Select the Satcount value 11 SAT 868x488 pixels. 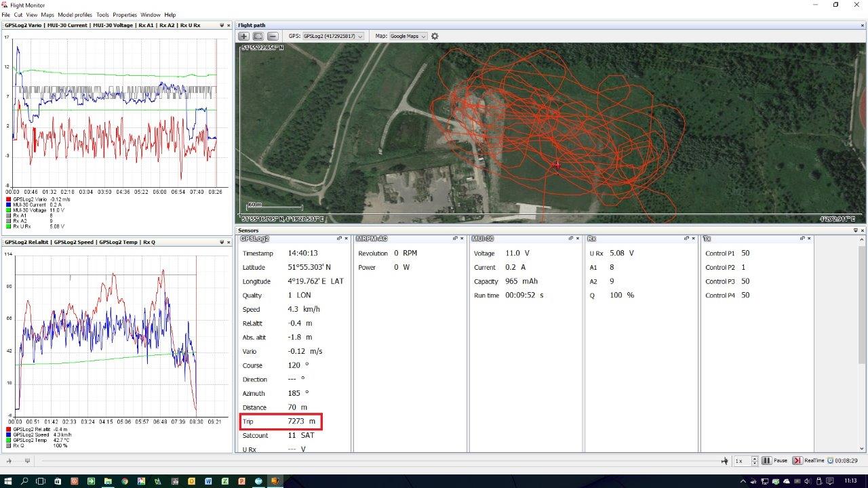click(x=301, y=435)
